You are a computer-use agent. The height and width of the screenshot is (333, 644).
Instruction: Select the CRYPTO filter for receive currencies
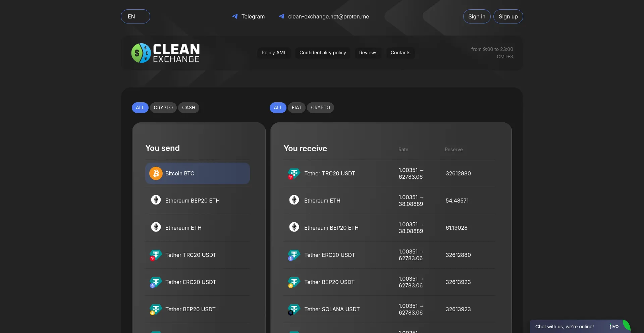pyautogui.click(x=320, y=108)
